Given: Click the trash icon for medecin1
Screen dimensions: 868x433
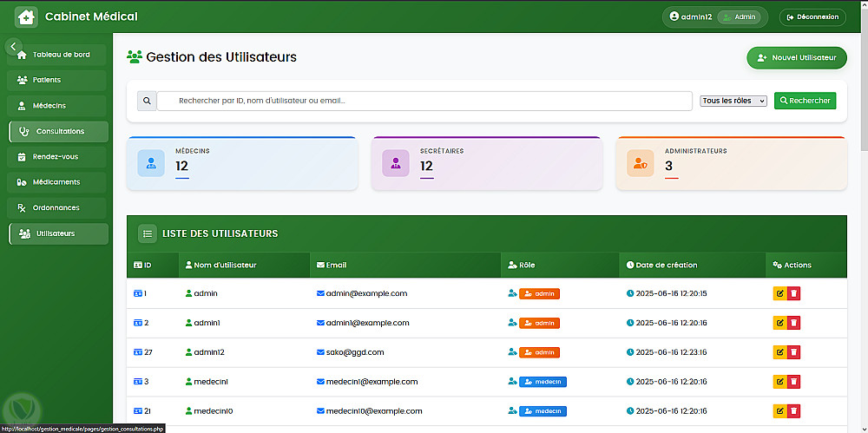Looking at the screenshot, I should click(x=794, y=382).
